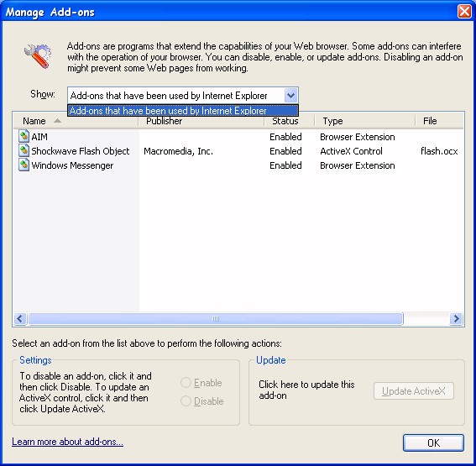Screen dimensions: 476x466
Task: Click the Update ActiveX button
Action: [414, 391]
